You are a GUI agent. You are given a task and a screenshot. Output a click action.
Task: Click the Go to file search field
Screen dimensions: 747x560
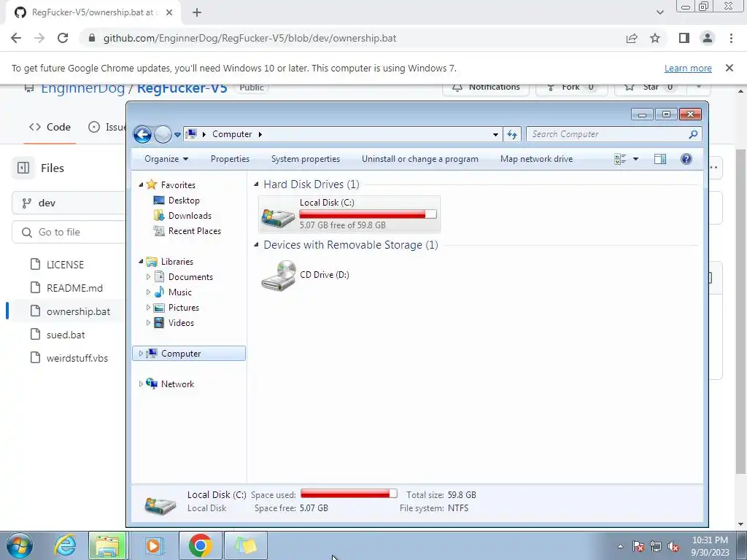69,232
